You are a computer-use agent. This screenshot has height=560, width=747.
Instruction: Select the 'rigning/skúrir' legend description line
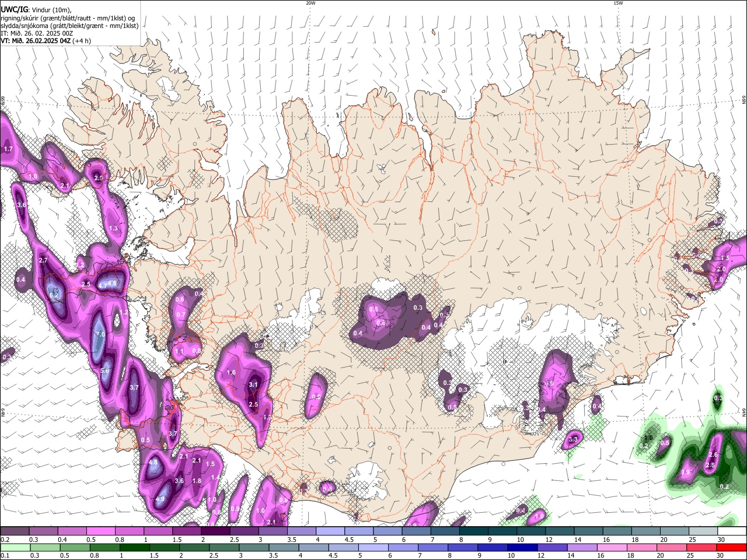click(68, 18)
